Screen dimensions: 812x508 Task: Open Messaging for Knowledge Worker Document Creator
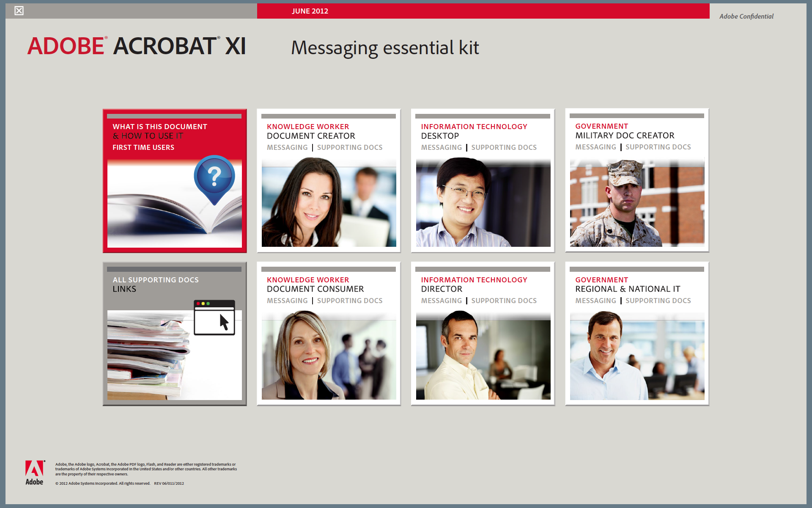click(287, 147)
